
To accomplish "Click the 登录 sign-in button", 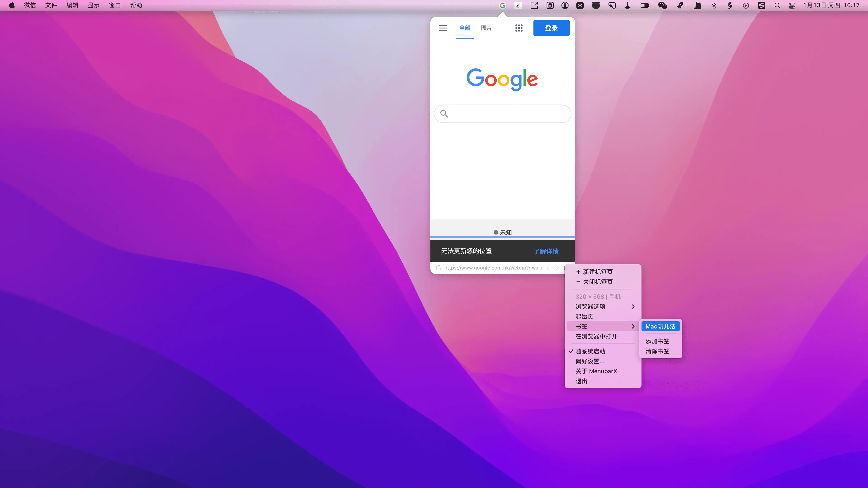I will click(551, 28).
